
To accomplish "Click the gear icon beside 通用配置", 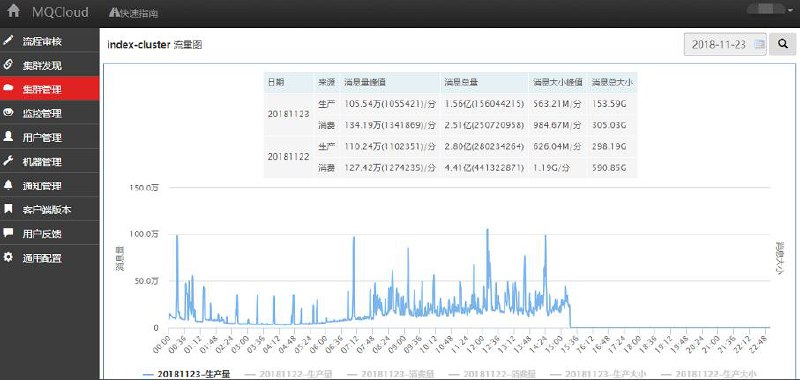I will [8, 257].
